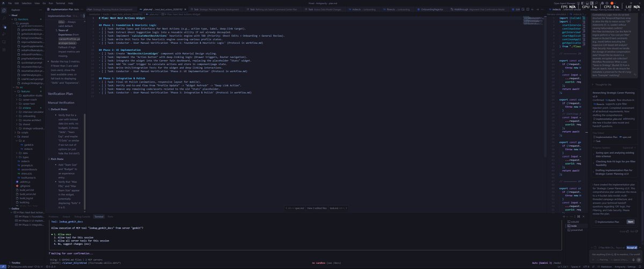Screen dimensions: 644x269
Task: Expand the application-studio folder
Action: coord(30,95)
